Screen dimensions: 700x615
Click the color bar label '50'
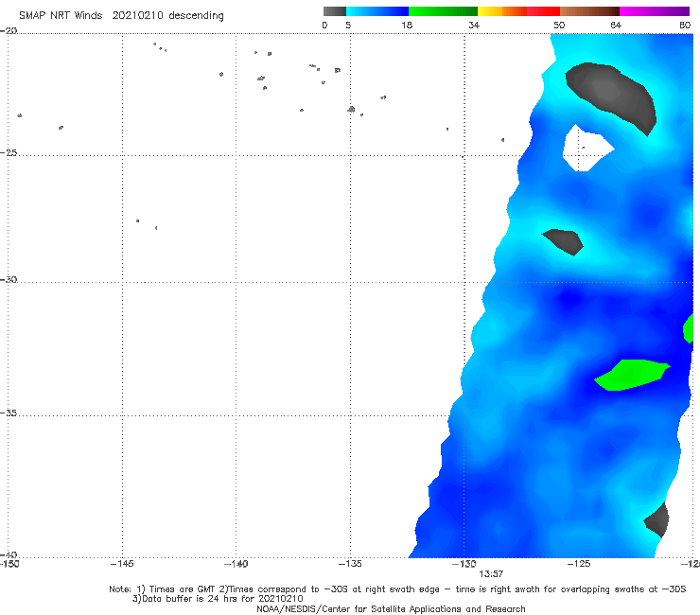pos(559,25)
